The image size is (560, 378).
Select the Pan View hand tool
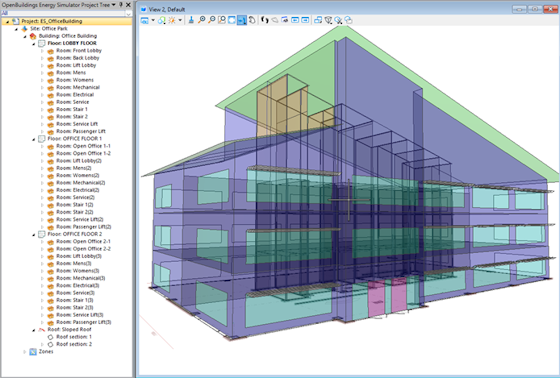point(252,20)
